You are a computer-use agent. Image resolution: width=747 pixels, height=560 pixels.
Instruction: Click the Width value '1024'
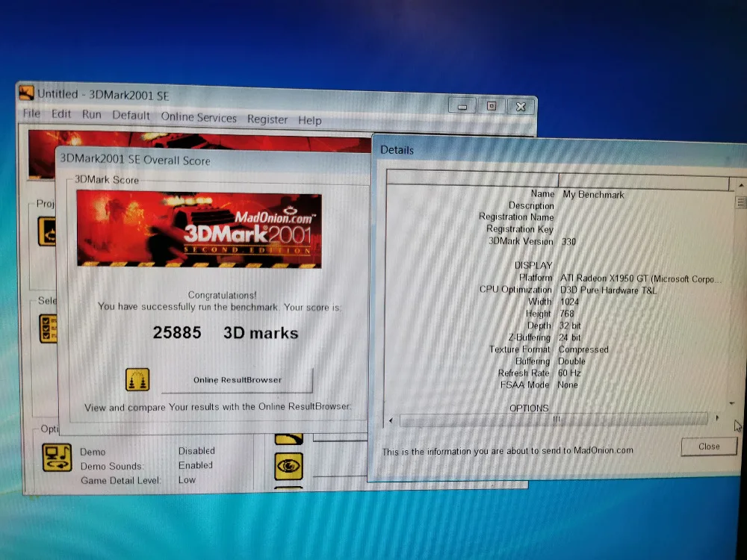(x=569, y=302)
